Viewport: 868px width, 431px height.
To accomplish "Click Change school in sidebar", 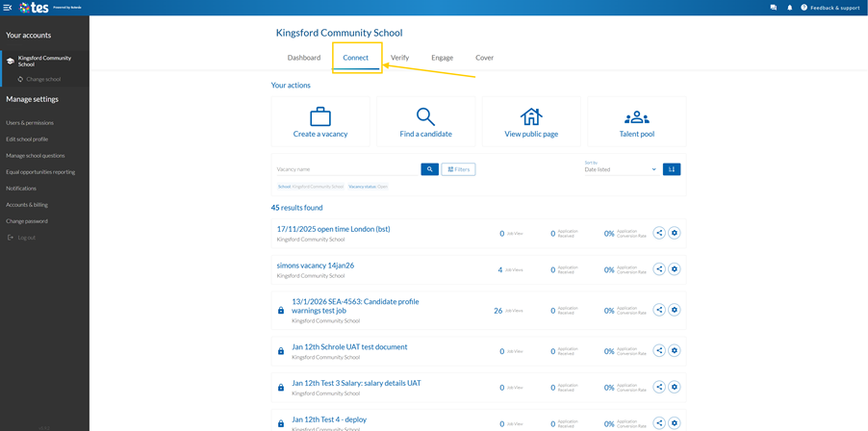I will point(43,79).
